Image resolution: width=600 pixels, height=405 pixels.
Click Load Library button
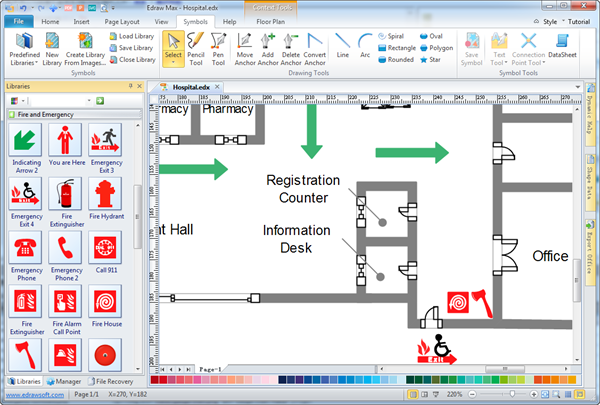click(x=132, y=36)
